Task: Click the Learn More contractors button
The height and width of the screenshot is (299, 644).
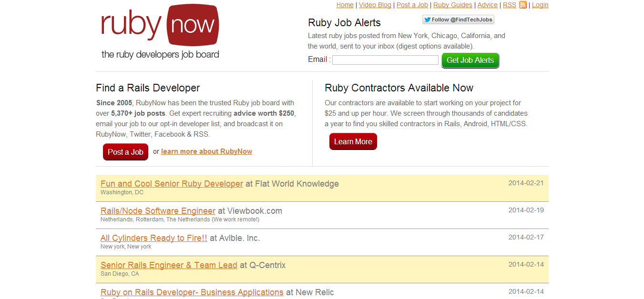Action: [x=353, y=141]
